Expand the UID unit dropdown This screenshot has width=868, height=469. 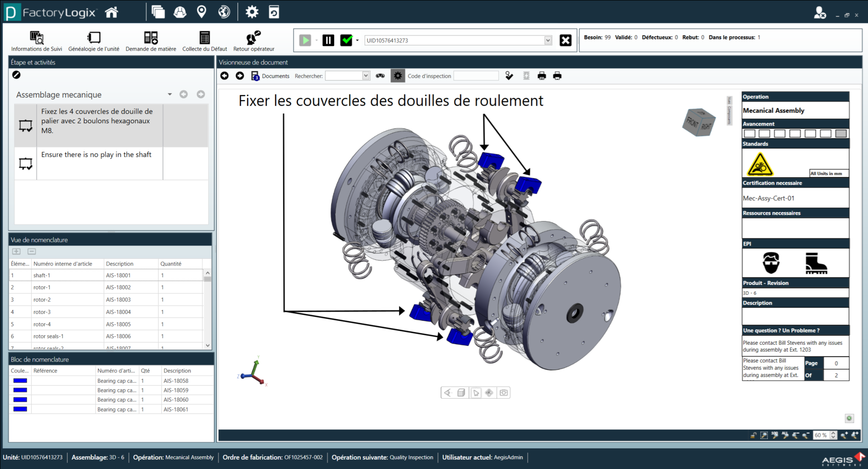coord(548,40)
